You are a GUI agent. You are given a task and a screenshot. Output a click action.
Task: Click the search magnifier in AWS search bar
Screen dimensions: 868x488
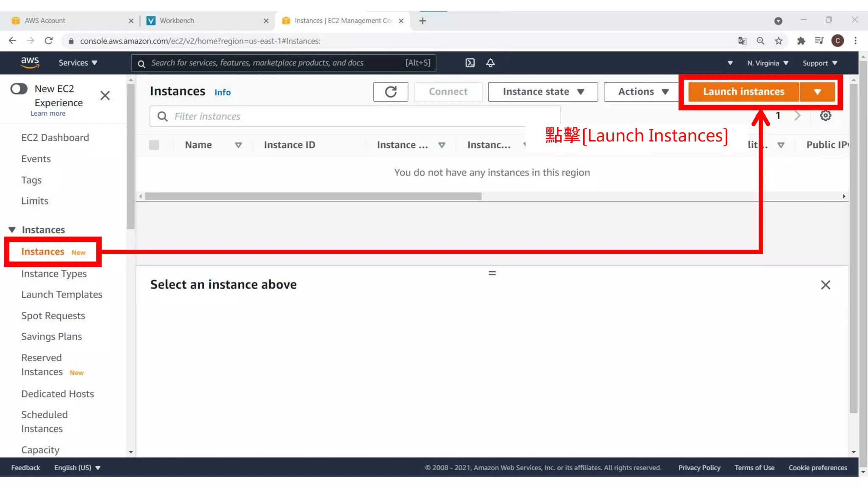[x=142, y=64]
